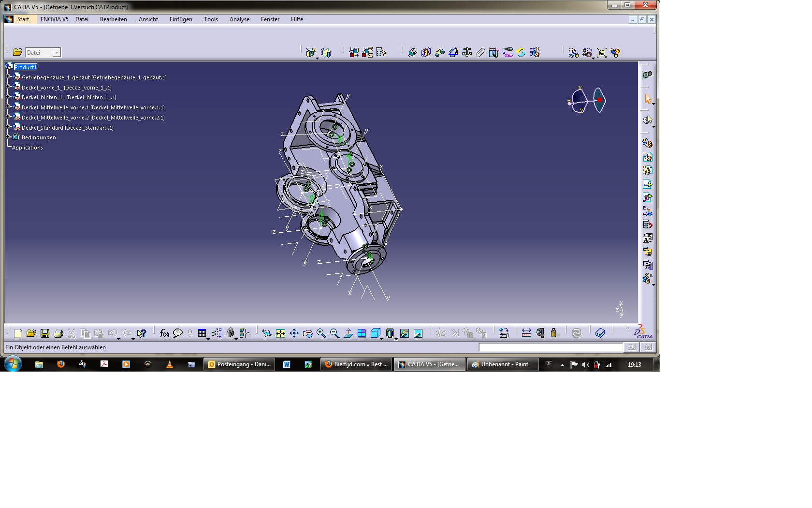Click the compass in the 3D view
The width and height of the screenshot is (812, 508).
point(587,100)
